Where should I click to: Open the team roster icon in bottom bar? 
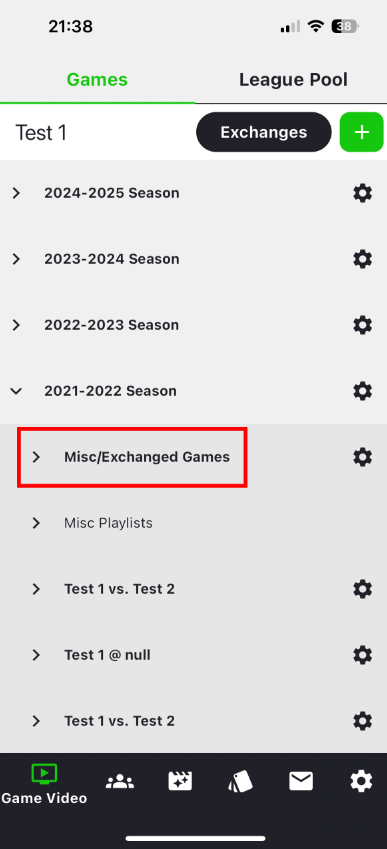pos(120,782)
